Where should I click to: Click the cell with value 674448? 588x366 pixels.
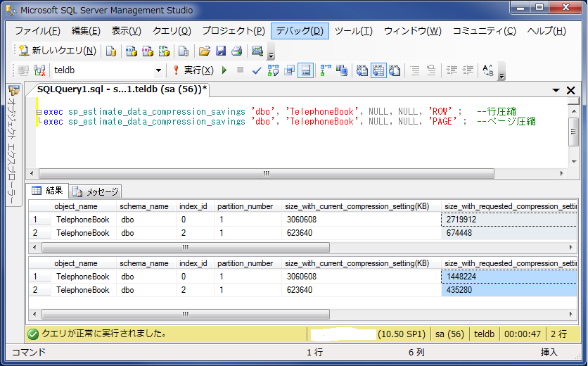coord(509,233)
